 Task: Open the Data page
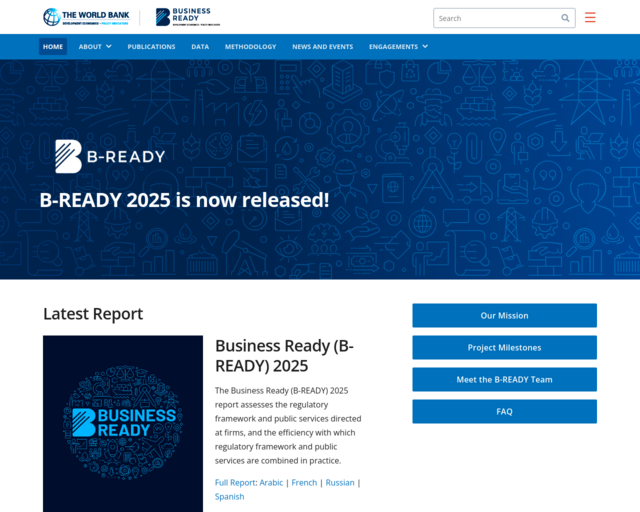200,47
